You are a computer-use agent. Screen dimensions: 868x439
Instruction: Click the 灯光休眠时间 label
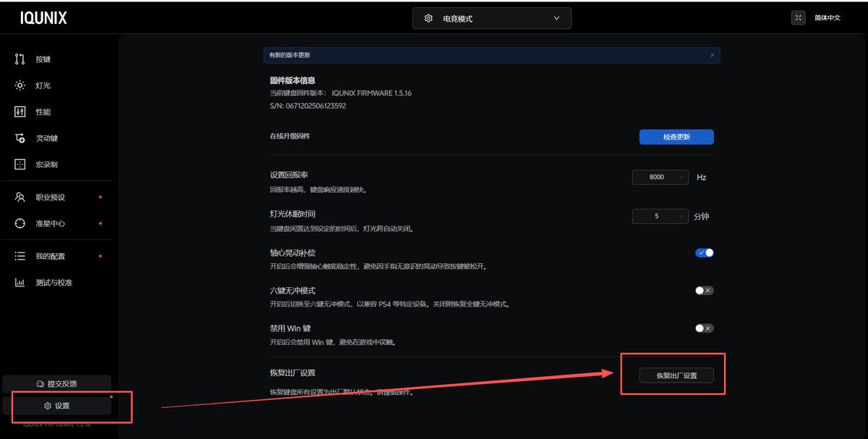[x=292, y=214]
